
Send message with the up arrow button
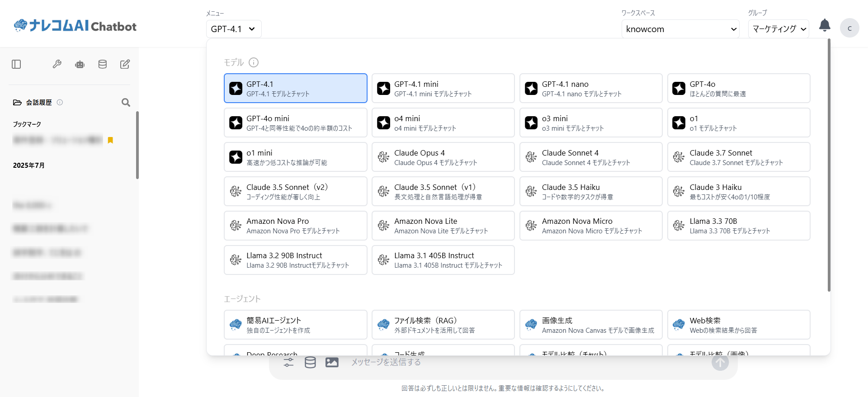coord(720,362)
